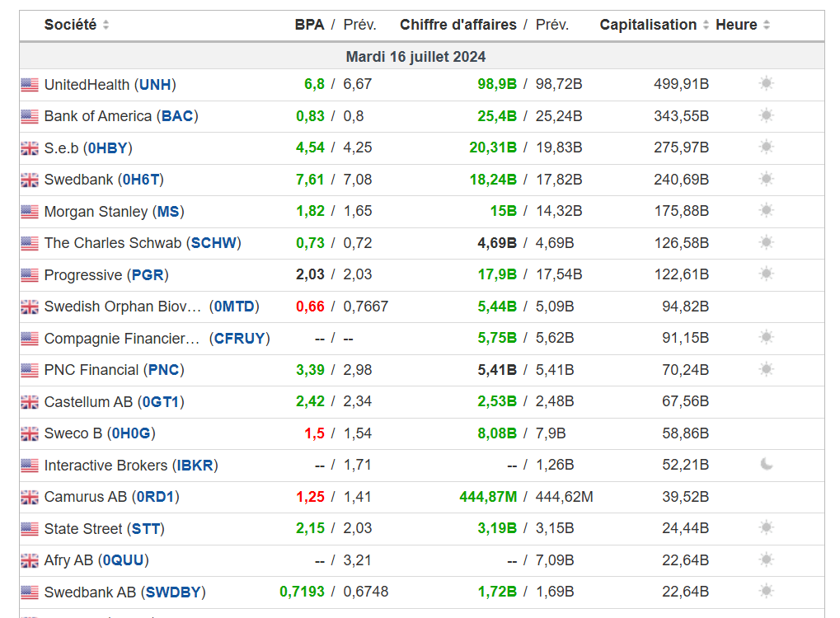The image size is (840, 618).
Task: Open the UNH ticker link
Action: (x=155, y=84)
